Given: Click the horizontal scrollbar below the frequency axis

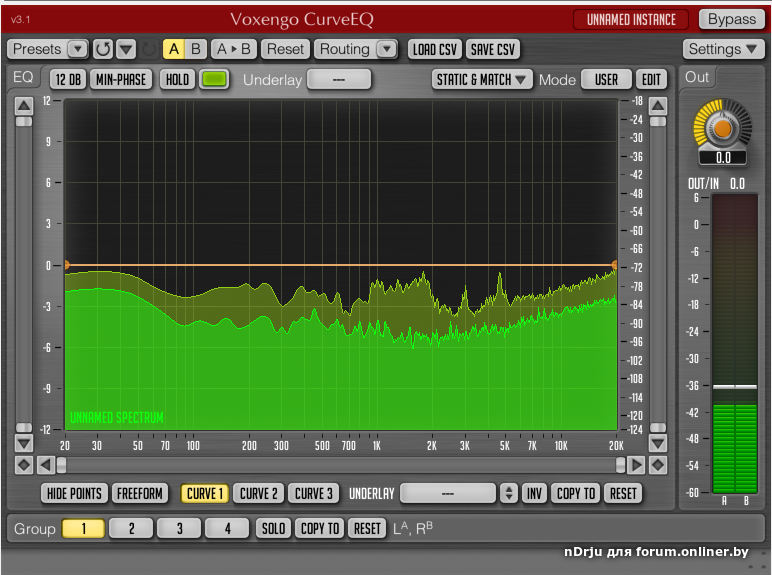Looking at the screenshot, I should (340, 465).
